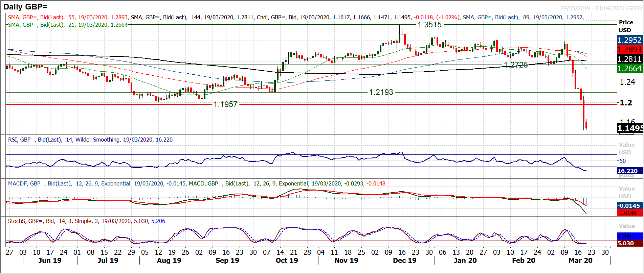Select the black 1.2811 price tag
Screen dimensions: 644x274
pos(629,59)
